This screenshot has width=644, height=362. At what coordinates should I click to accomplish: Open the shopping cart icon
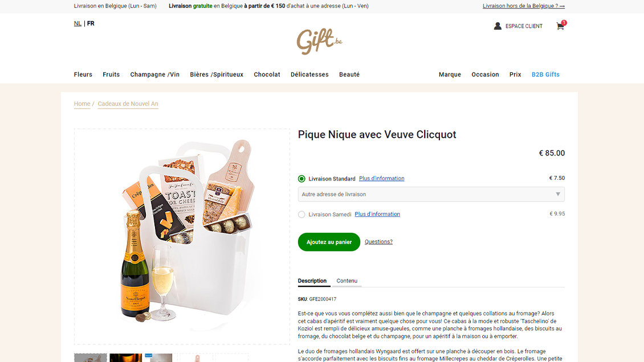click(x=560, y=26)
